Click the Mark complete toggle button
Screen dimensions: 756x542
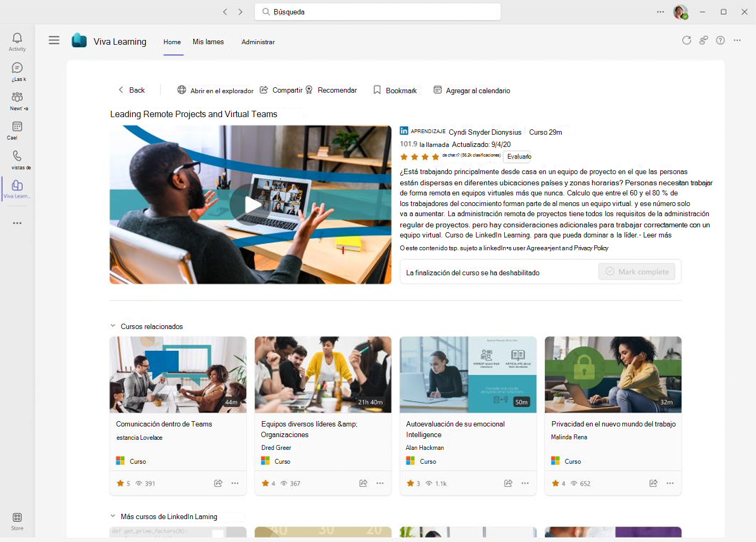[x=637, y=271]
